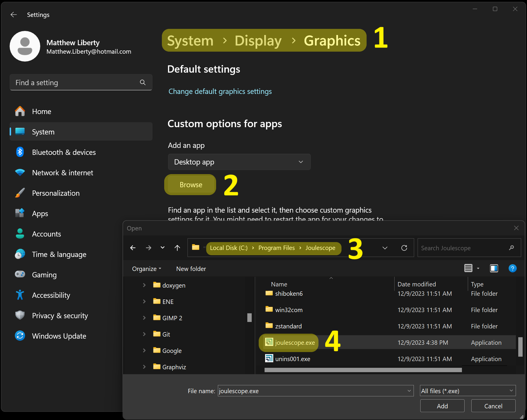The width and height of the screenshot is (527, 420).
Task: Open recent locations dropdown in Open dialog
Action: (x=162, y=248)
